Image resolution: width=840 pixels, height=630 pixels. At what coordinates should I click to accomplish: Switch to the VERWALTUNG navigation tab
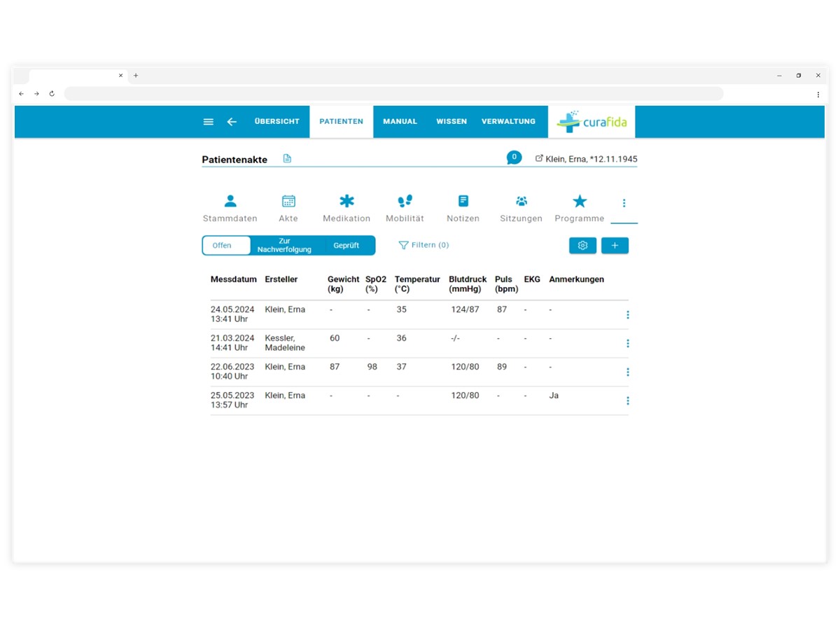[508, 122]
